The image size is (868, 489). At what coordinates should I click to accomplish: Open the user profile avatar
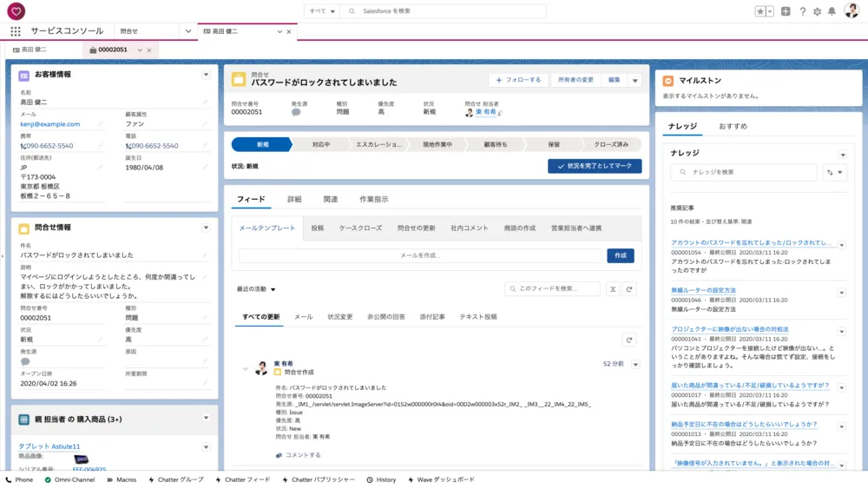[x=852, y=10]
